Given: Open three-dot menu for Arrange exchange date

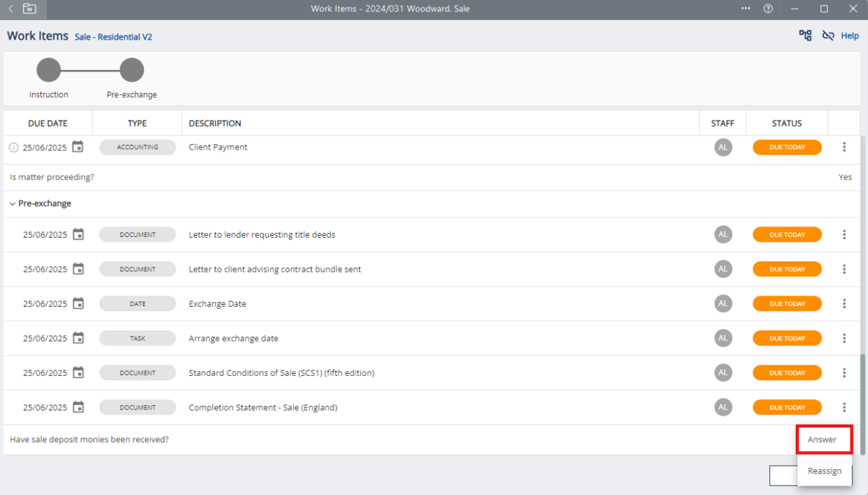Looking at the screenshot, I should click(844, 339).
